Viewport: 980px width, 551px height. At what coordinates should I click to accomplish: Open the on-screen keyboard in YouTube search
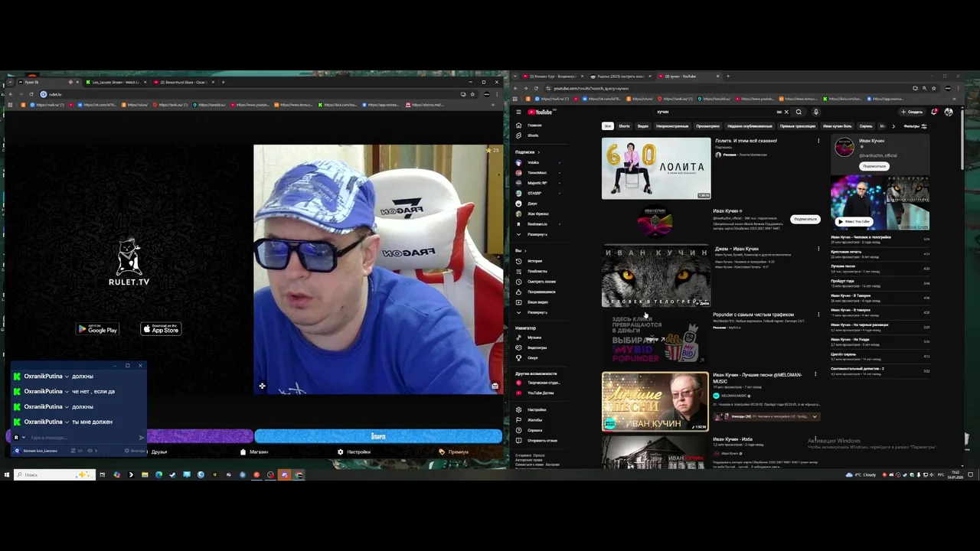point(779,112)
